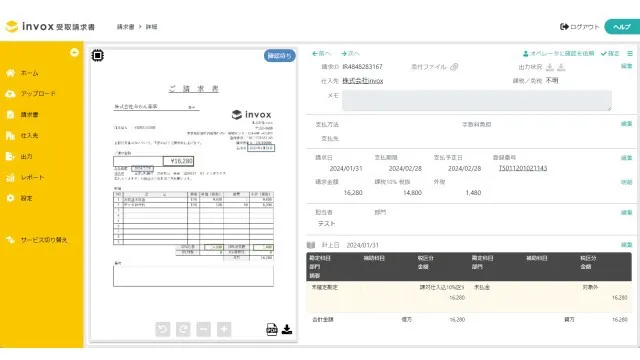Click the paperclip attachment icon
Image resolution: width=640 pixels, height=360 pixels.
click(454, 67)
